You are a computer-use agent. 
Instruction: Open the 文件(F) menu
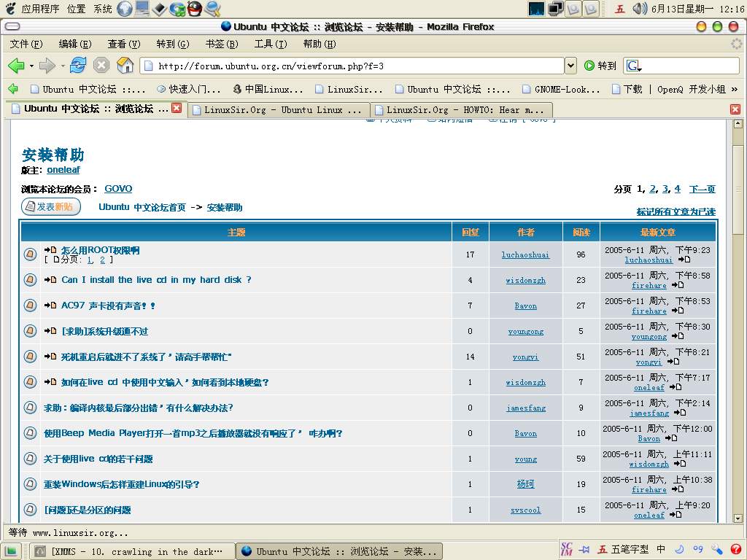[x=26, y=44]
